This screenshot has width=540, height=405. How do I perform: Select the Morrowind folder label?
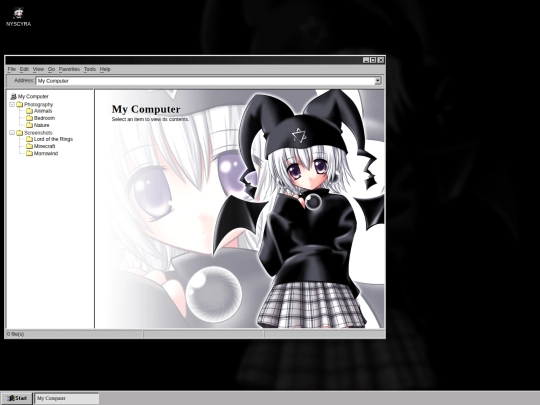[46, 153]
